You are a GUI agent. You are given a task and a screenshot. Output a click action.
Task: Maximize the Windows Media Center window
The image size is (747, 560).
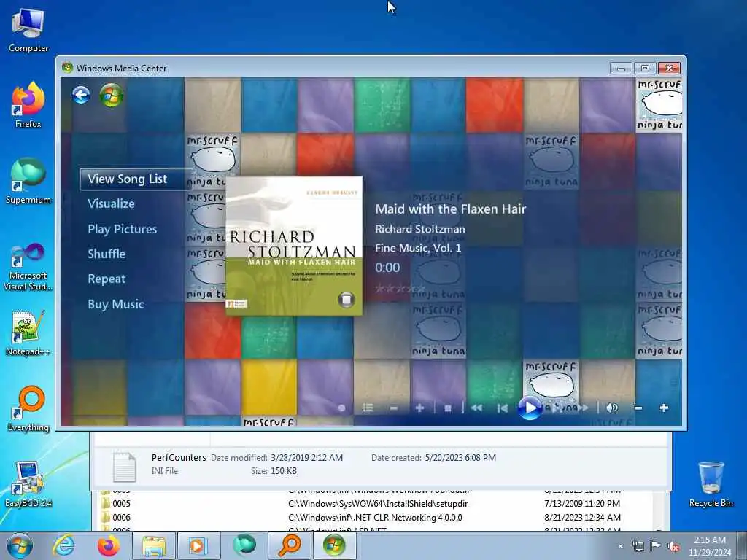645,69
